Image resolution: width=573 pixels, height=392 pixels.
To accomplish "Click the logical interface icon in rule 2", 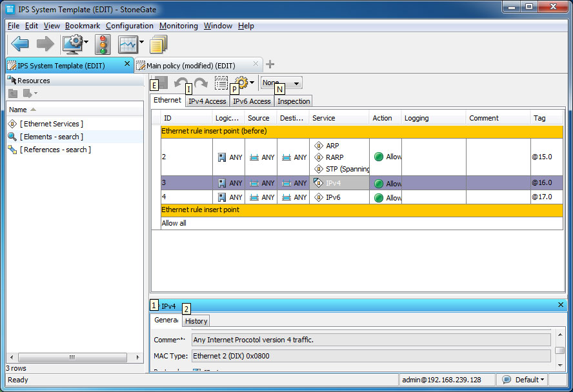I will 222,157.
